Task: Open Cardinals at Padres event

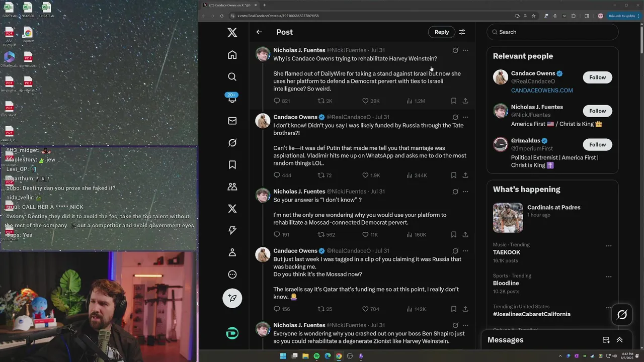Action: 554,207
